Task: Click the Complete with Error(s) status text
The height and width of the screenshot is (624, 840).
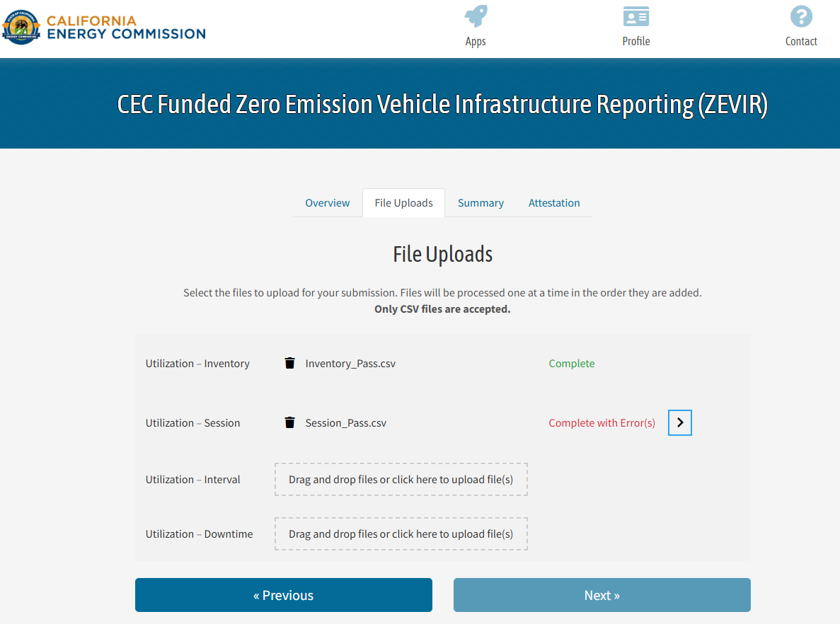Action: click(x=602, y=422)
